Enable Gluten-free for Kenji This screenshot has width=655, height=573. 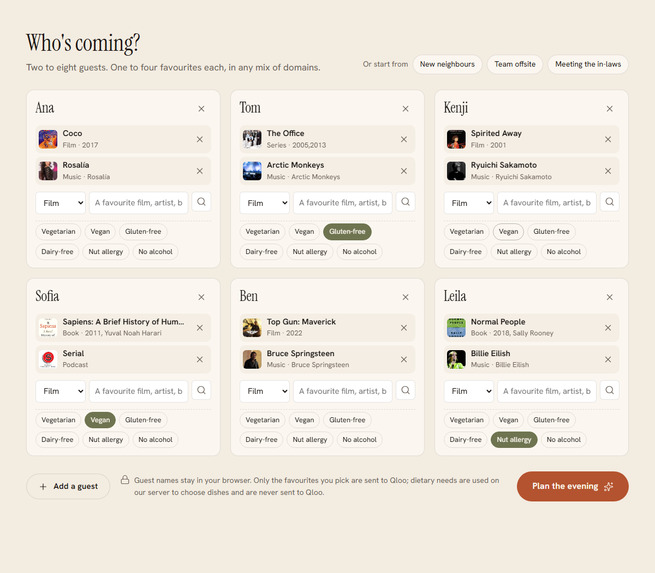(551, 231)
